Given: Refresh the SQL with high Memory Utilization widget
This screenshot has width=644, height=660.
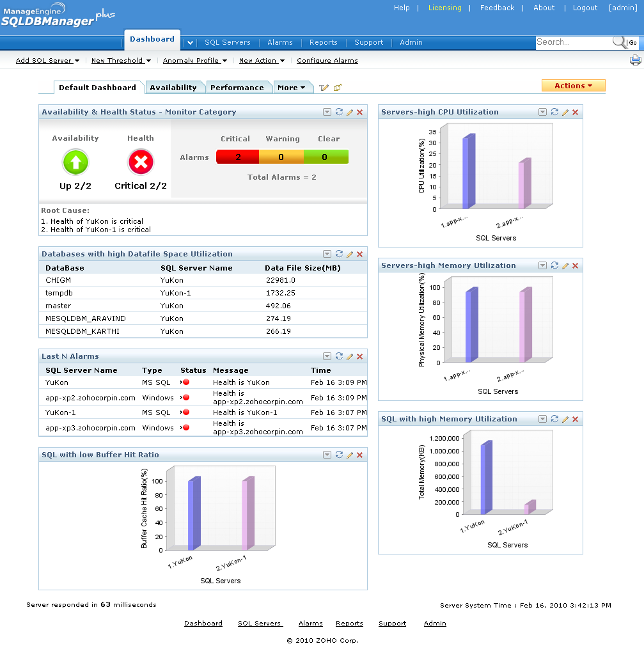Looking at the screenshot, I should click(554, 419).
